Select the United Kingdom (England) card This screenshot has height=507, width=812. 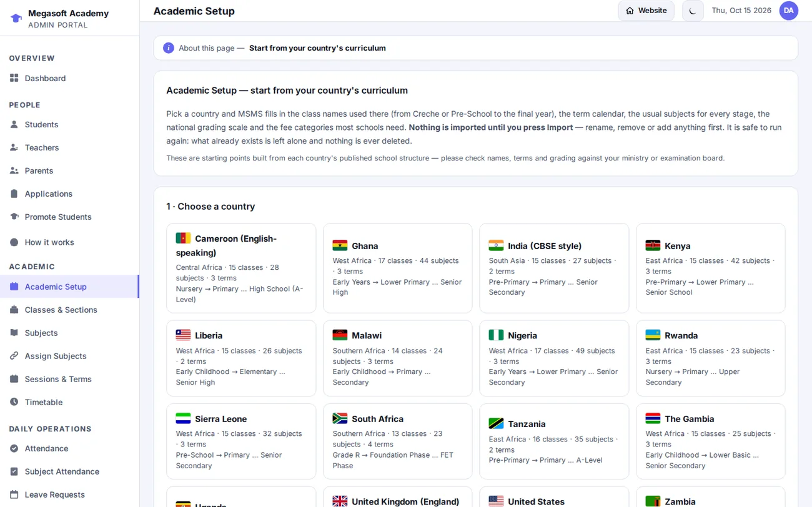pos(397,497)
